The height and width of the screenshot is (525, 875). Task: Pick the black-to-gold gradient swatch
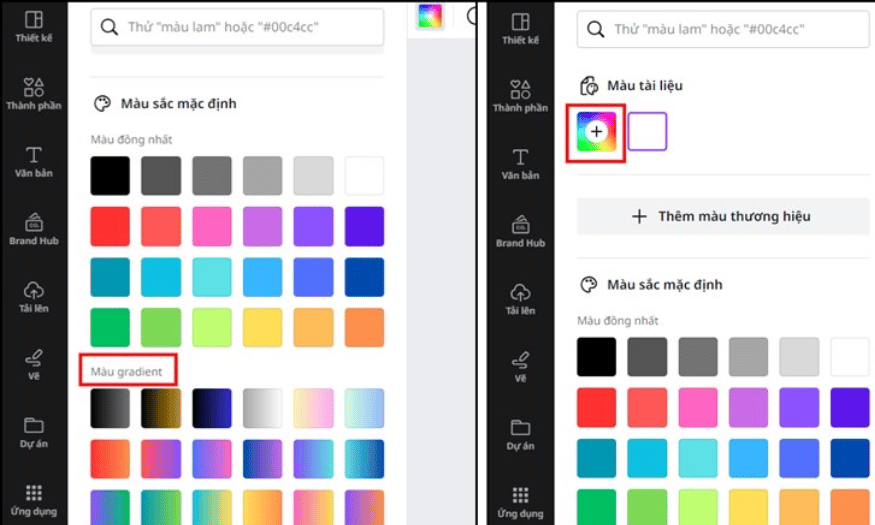point(161,408)
